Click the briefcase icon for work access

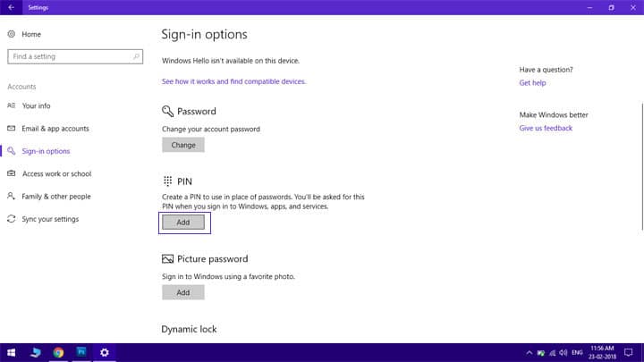[x=11, y=173]
